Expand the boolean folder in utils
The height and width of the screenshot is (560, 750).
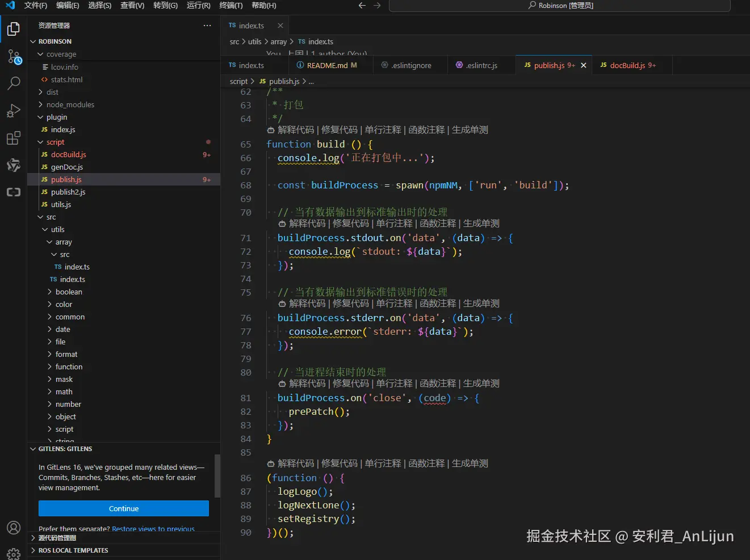coord(68,292)
